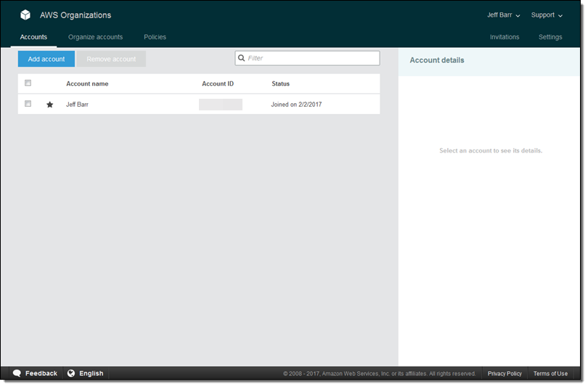Go to the Invitations page

tap(505, 37)
